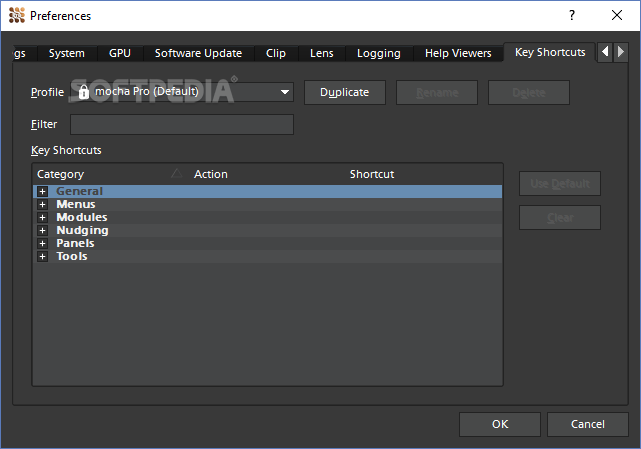
Task: Select the Panels row label
Action: [x=75, y=244]
